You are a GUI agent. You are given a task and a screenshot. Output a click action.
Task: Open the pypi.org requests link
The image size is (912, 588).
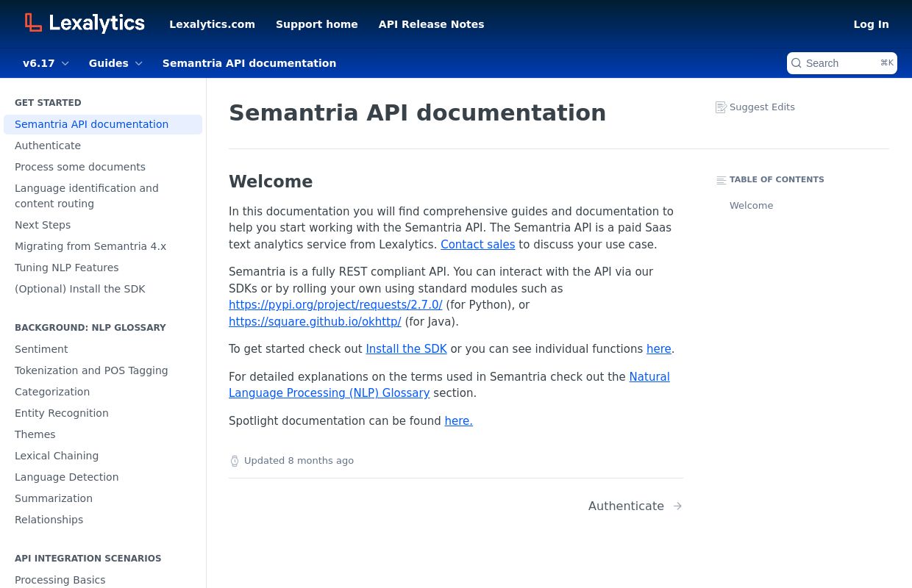tap(335, 304)
